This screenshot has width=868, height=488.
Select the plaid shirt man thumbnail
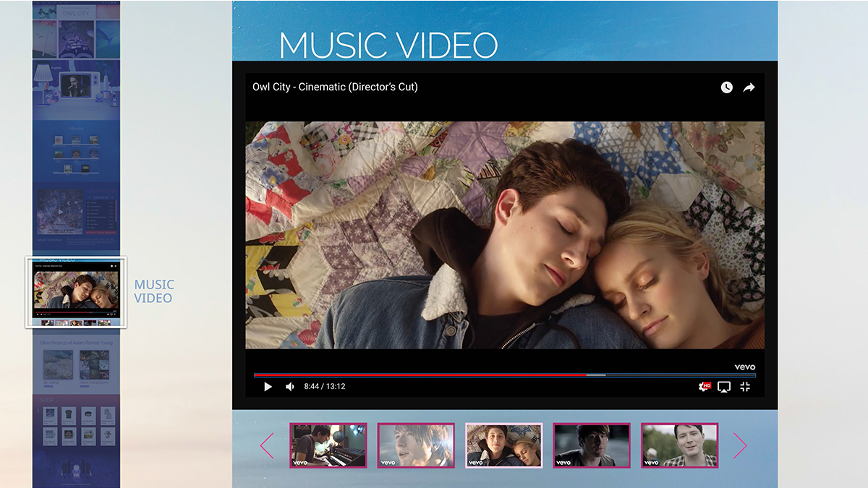click(679, 445)
